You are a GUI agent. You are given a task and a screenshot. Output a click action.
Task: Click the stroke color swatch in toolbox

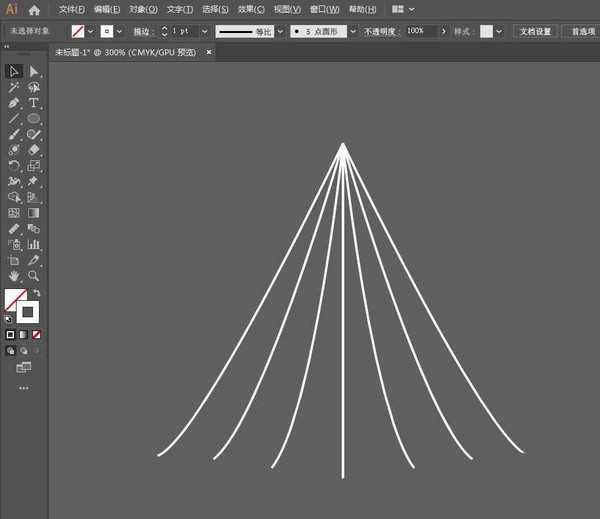click(x=28, y=311)
